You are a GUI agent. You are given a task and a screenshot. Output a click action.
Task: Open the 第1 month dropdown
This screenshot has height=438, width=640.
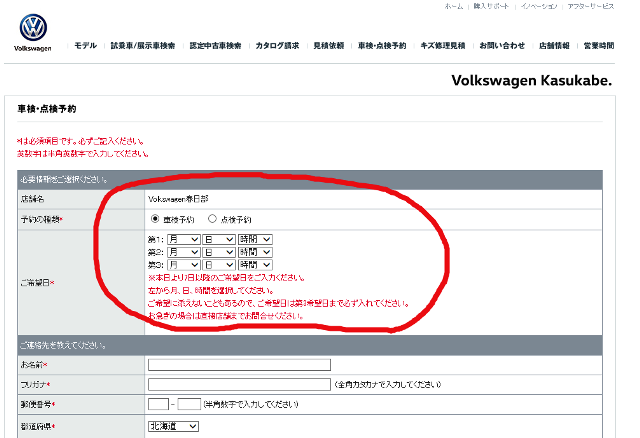184,239
